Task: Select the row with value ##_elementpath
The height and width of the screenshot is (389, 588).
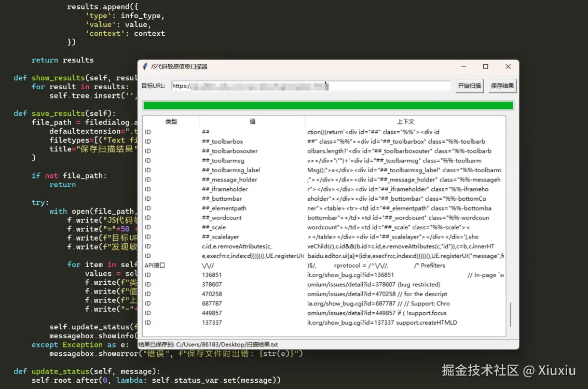Action: tap(324, 208)
